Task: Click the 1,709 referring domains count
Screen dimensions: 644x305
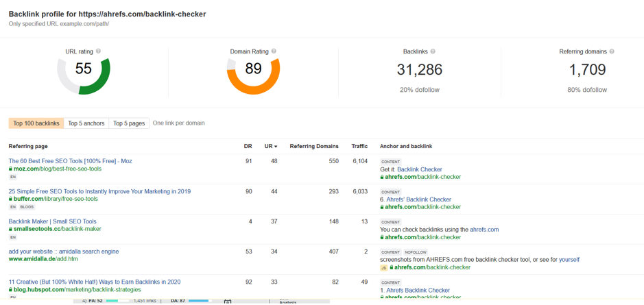Action: coord(587,70)
